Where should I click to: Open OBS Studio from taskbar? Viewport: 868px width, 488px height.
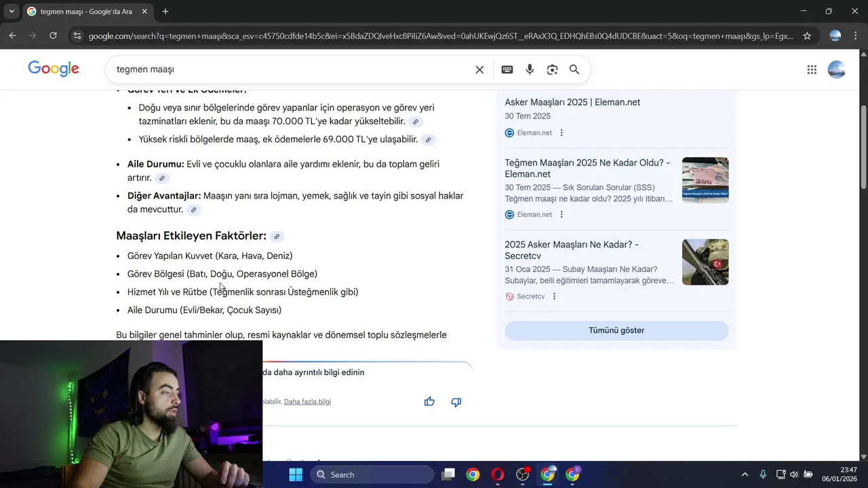[x=523, y=474]
